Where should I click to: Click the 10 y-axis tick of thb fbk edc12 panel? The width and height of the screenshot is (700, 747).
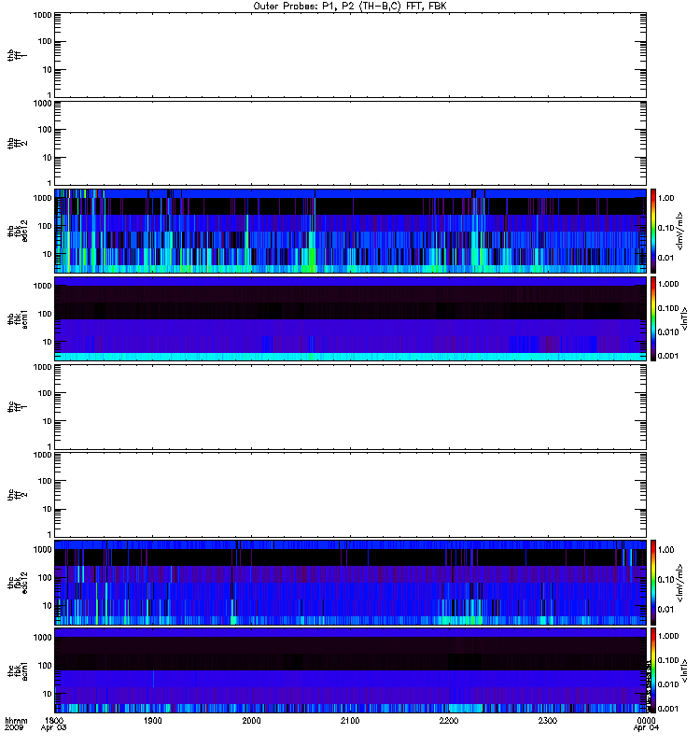coord(48,254)
